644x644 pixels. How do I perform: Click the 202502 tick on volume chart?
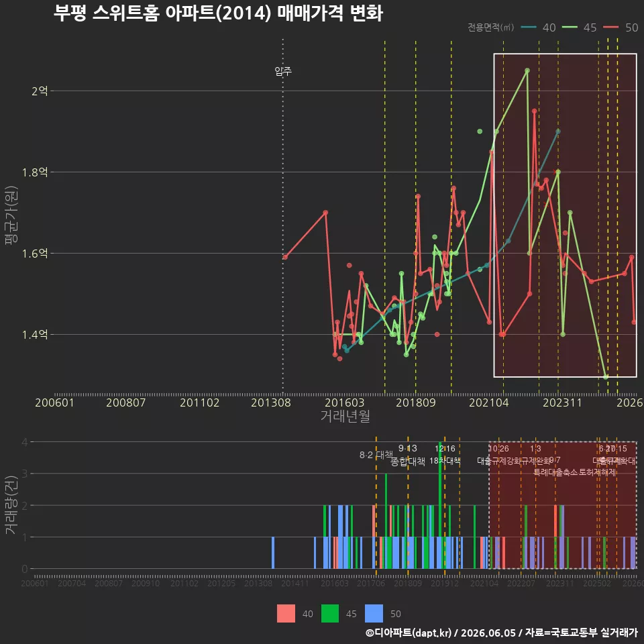coord(597,583)
